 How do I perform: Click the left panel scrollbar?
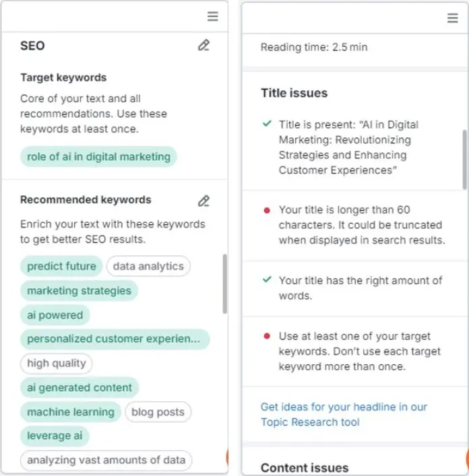(x=224, y=283)
